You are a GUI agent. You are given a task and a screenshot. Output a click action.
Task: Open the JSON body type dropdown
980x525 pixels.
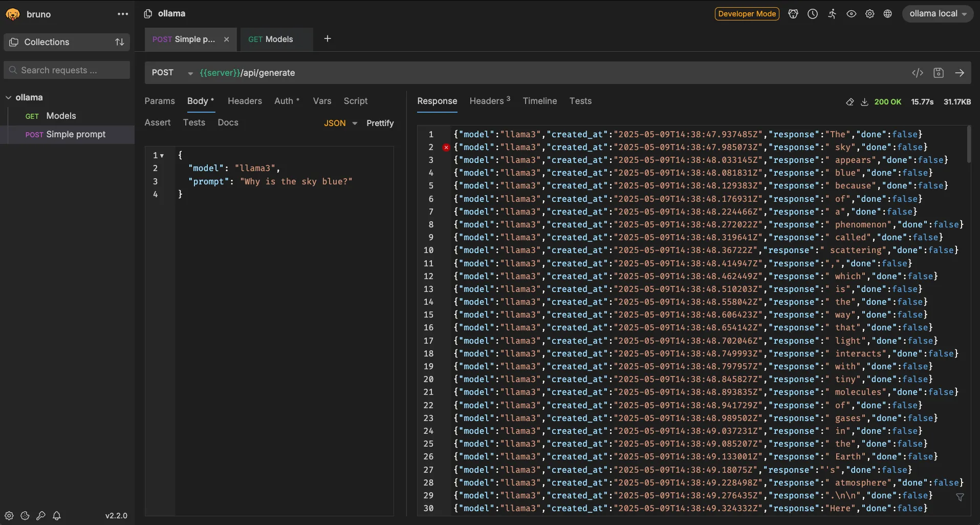340,123
